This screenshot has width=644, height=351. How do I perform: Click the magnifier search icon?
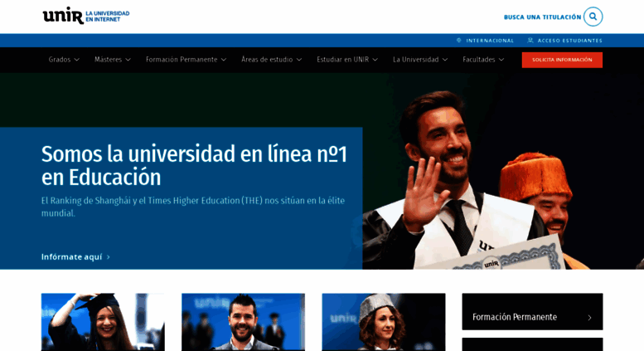[593, 17]
